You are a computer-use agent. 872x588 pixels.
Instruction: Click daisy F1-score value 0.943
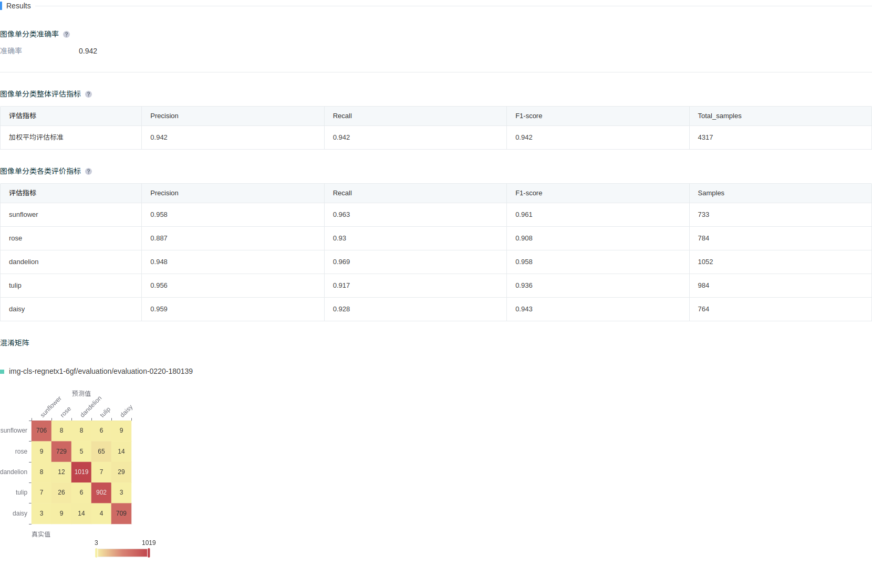click(x=524, y=309)
